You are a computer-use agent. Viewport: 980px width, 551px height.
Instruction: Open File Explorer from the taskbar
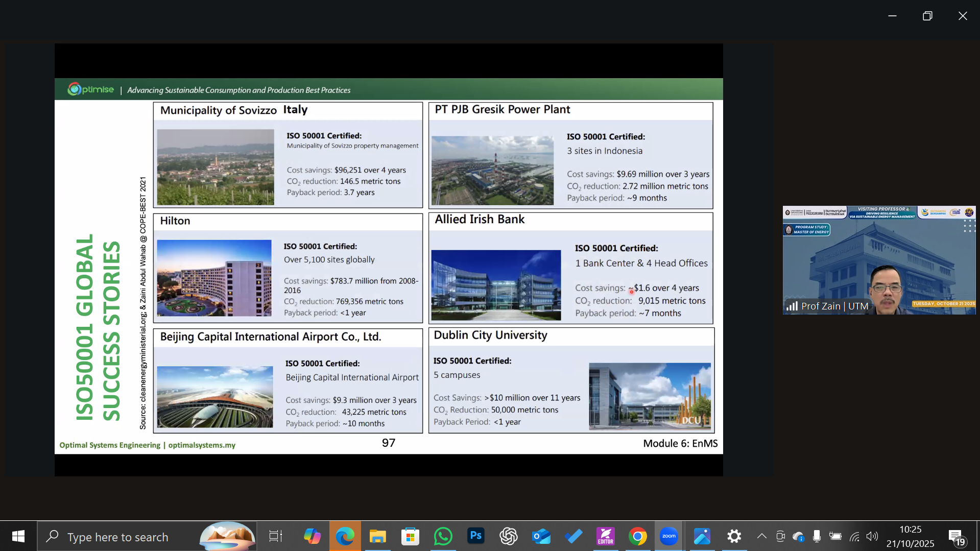tap(377, 536)
